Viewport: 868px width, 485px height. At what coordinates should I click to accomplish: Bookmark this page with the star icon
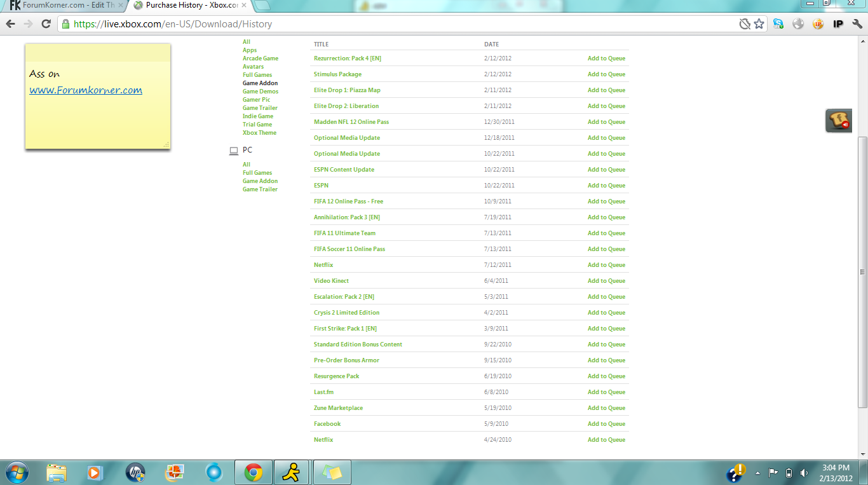click(x=759, y=24)
